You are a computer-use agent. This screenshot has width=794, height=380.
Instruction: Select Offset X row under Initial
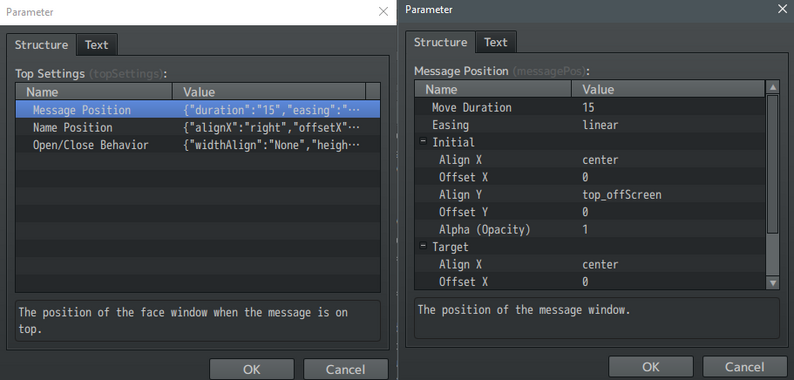pos(590,177)
